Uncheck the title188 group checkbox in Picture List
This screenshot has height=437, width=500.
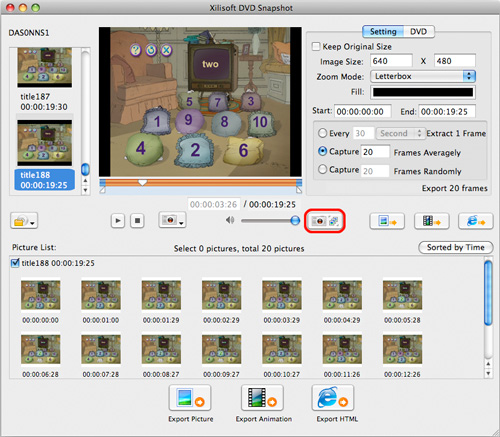click(15, 263)
